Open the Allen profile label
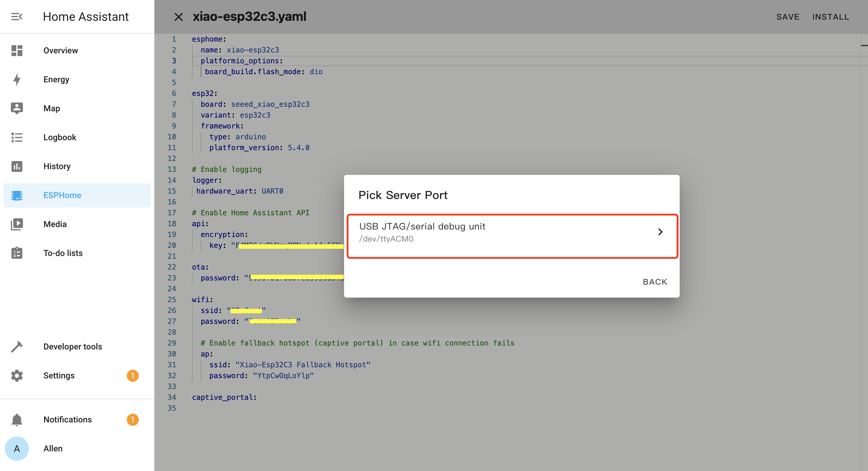868x471 pixels. click(x=53, y=449)
